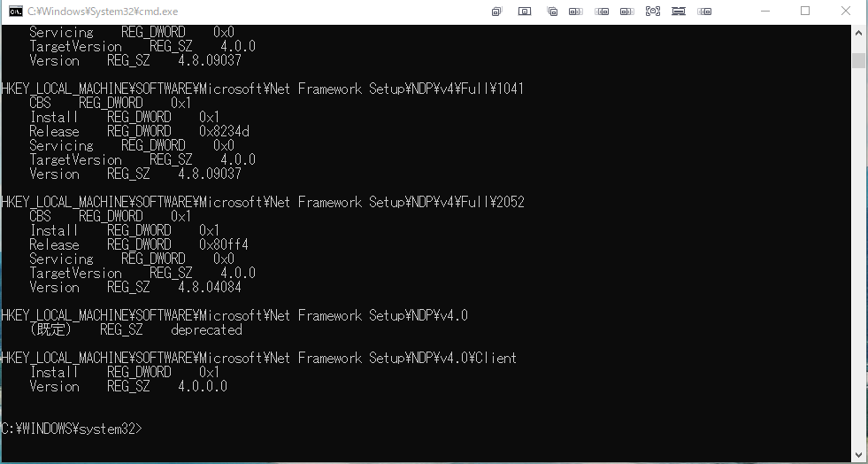Click the NDP\v4.0\Client registry key line

[258, 358]
